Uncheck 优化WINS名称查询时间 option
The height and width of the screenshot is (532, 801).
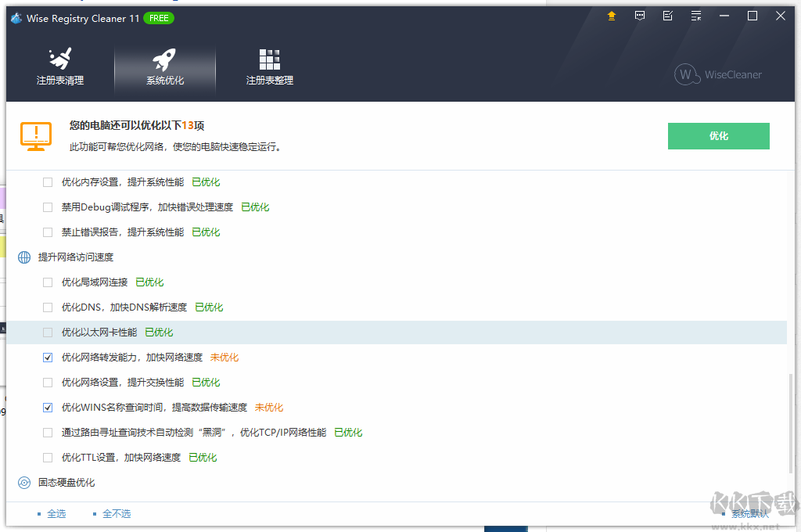(48, 407)
